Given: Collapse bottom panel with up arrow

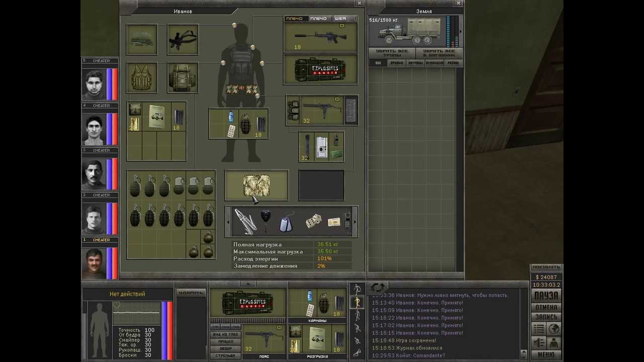Looking at the screenshot, I should pyautogui.click(x=248, y=284).
